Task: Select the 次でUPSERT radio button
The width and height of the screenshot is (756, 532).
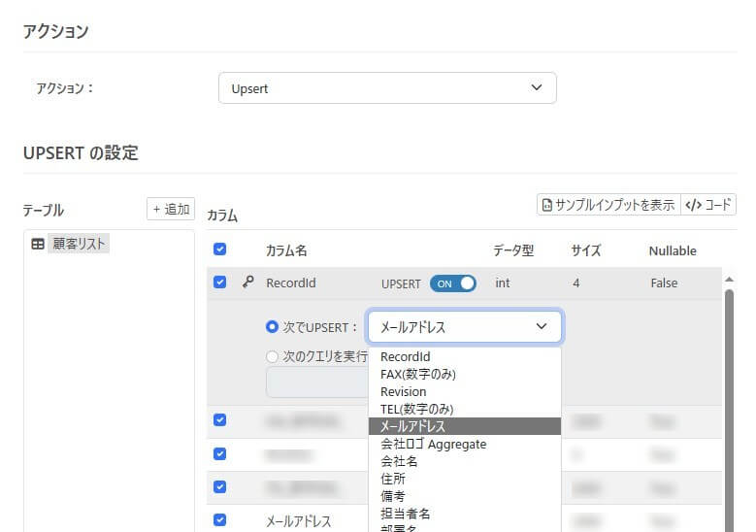Action: tap(272, 327)
